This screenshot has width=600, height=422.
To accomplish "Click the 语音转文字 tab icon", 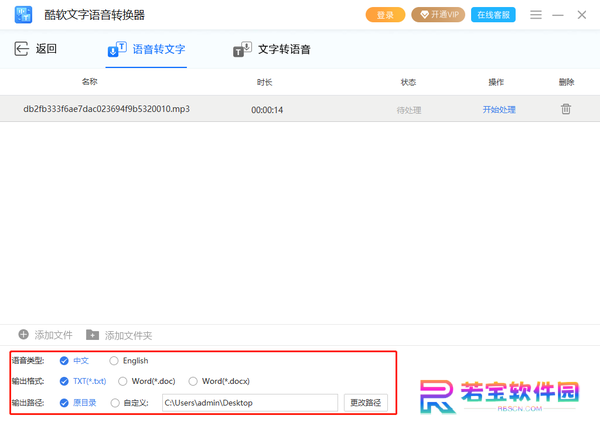I will click(x=117, y=49).
